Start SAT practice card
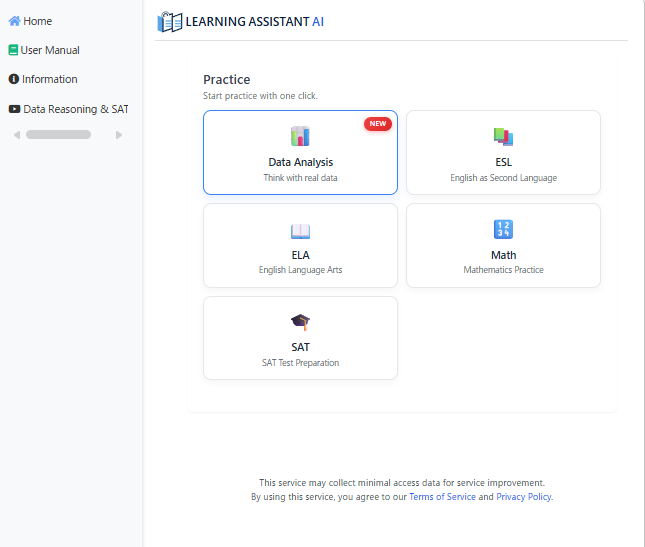 (x=300, y=338)
